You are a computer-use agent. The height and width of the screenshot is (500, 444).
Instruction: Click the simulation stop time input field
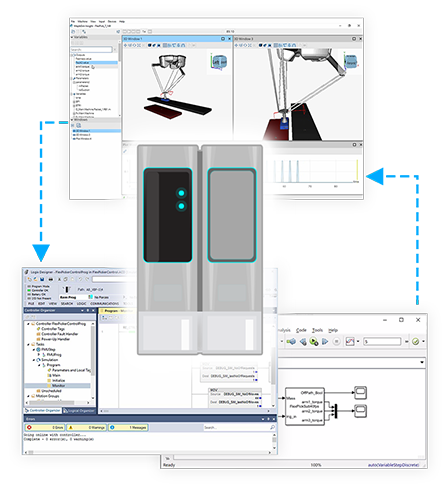382,341
